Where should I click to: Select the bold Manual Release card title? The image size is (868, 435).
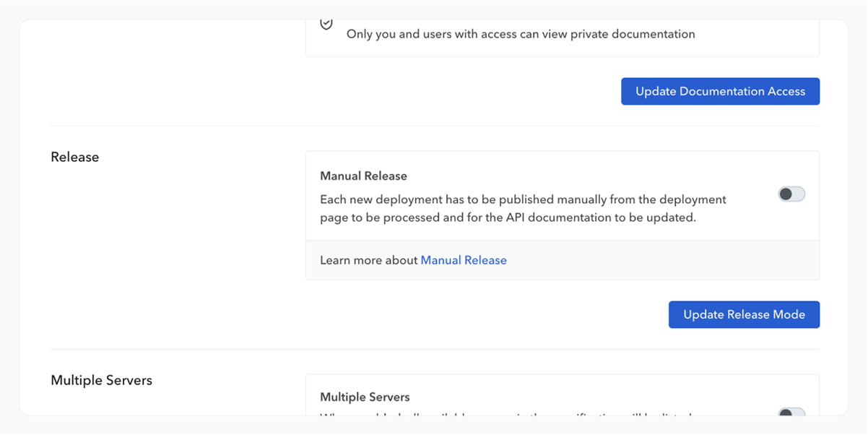tap(363, 176)
